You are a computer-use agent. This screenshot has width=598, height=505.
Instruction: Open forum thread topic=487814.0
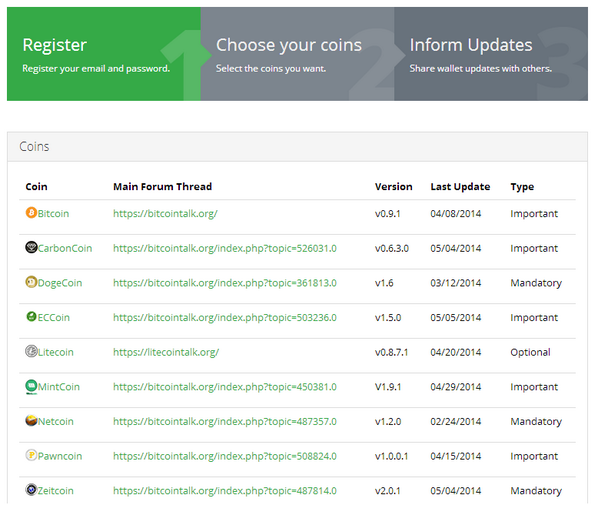pos(225,491)
